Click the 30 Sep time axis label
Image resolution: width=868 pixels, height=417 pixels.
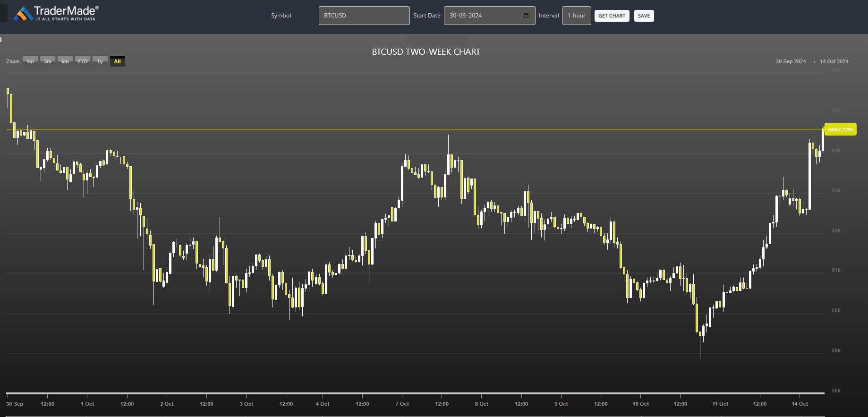(x=15, y=404)
